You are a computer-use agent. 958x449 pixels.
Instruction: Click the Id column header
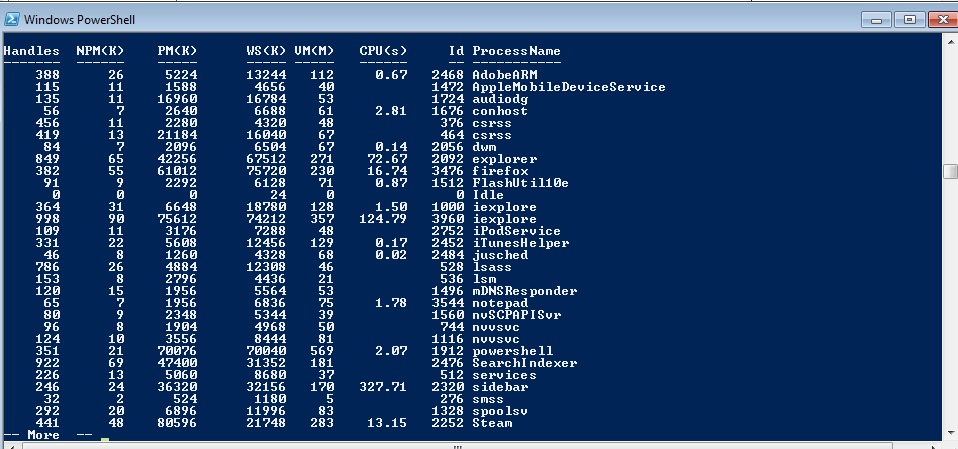[456, 51]
